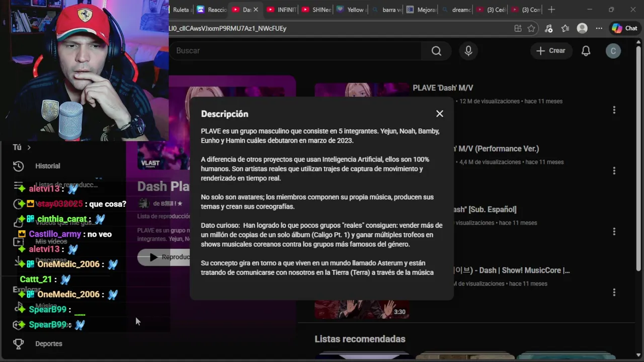Open the browser profile icon
This screenshot has height=362, width=644.
click(582, 29)
